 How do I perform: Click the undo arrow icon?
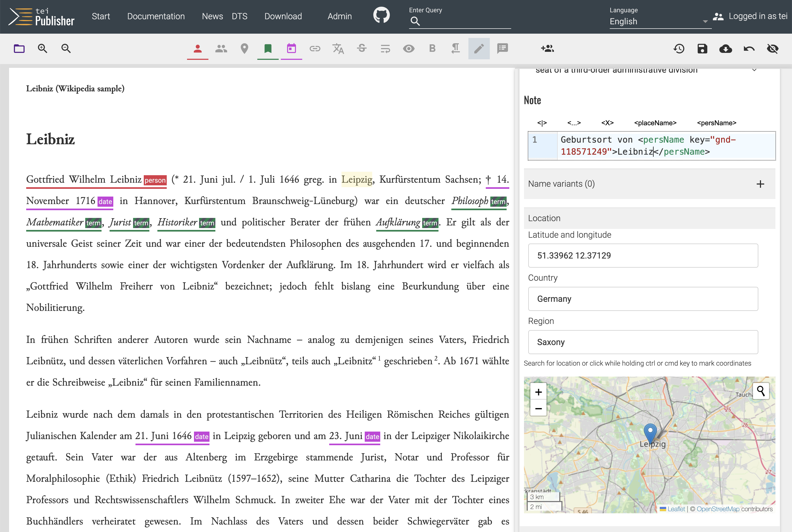(x=749, y=49)
